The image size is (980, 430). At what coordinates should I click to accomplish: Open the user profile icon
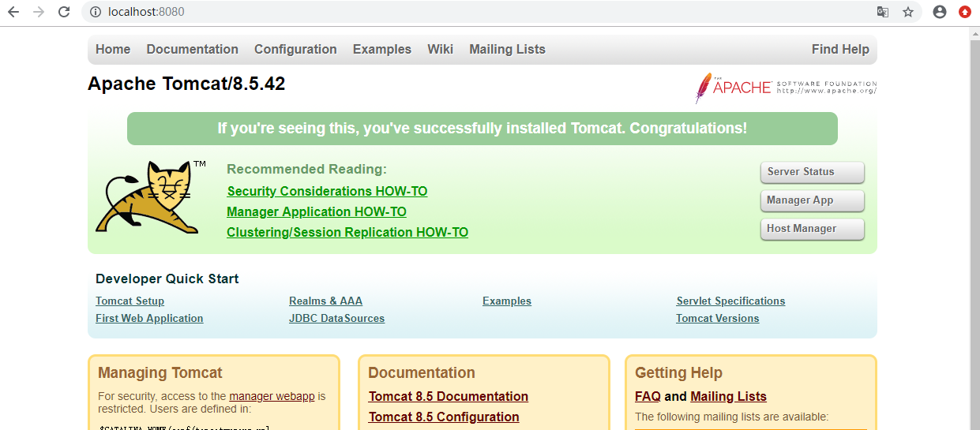940,12
